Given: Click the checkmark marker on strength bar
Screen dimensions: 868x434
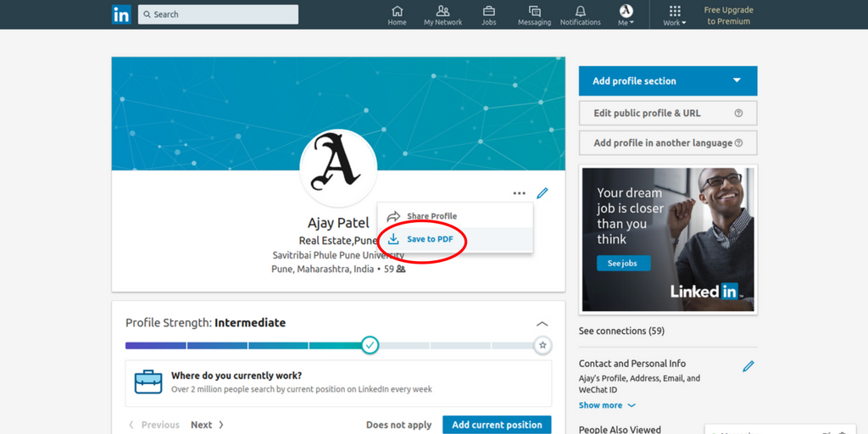Looking at the screenshot, I should [370, 346].
